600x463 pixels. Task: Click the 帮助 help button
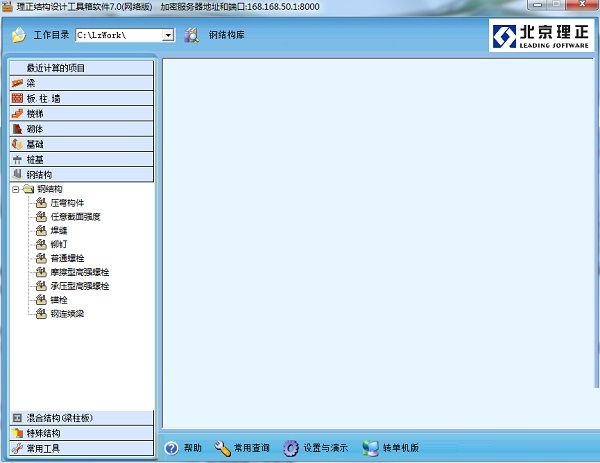tap(183, 448)
